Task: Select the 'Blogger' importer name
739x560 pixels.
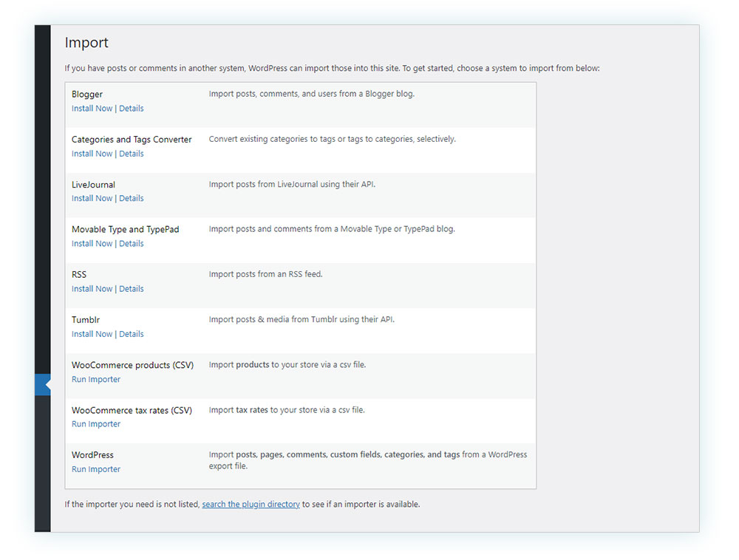Action: pos(87,95)
